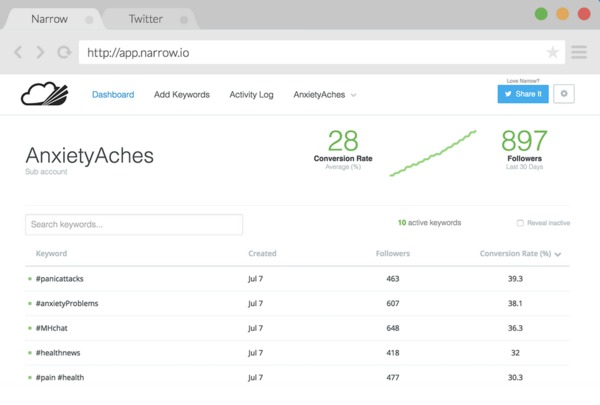Switch to the Twitter browser tab
The width and height of the screenshot is (600, 405).
tap(145, 19)
